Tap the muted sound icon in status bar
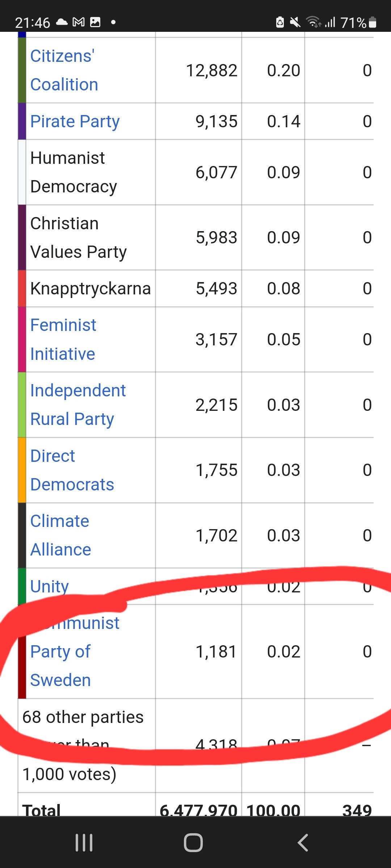Screen dimensions: 391x868 295,22
